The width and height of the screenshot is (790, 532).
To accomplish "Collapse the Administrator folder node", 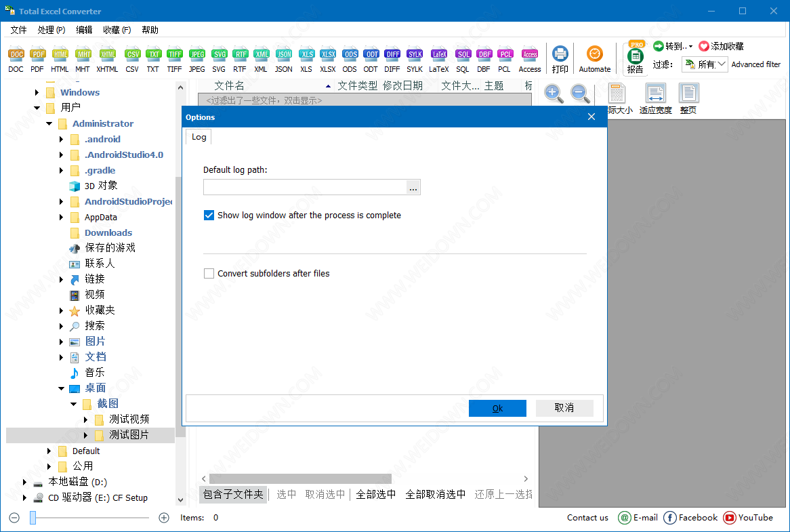I will (49, 123).
